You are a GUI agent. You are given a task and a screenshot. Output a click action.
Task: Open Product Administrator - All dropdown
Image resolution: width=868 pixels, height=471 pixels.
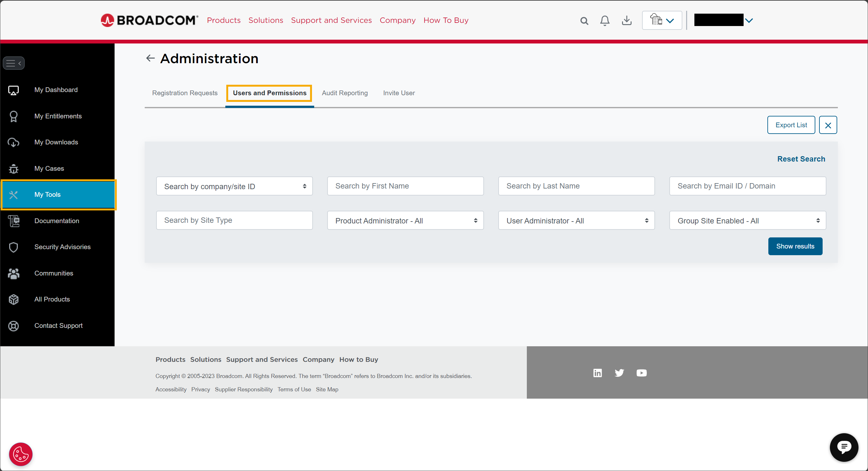[405, 221]
